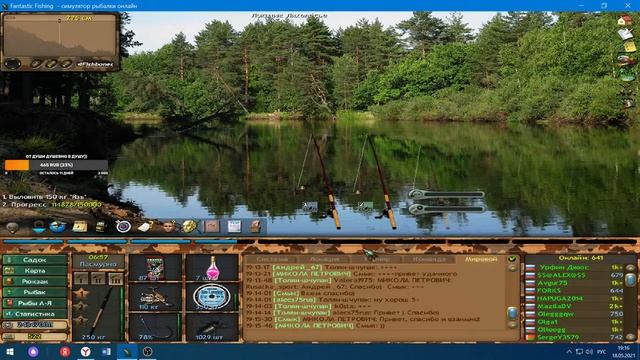The width and height of the screenshot is (640, 360).
Task: Open the bait slot 1029 шт
Action: pos(212,327)
